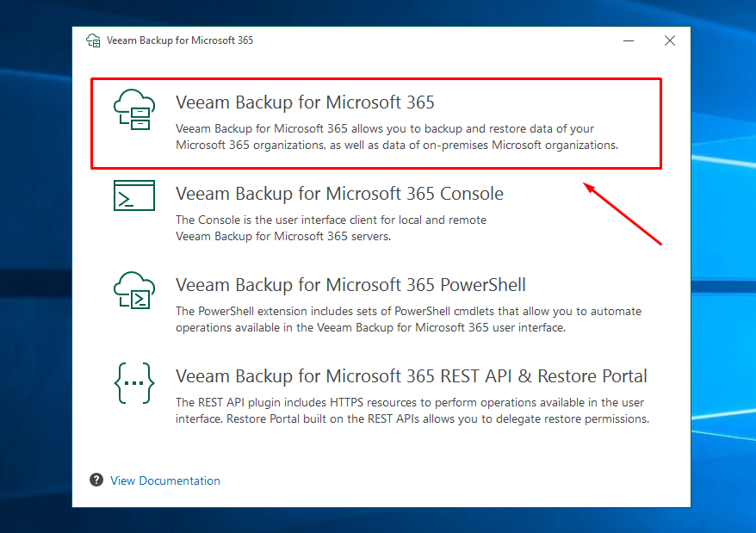Close the Veeam Backup installer window
756x533 pixels.
click(670, 40)
